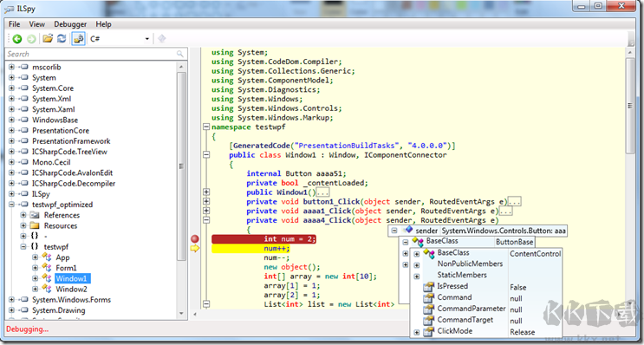Screen dimensions: 644x345
Task: Expand the button1_Click method fold
Action: [x=206, y=202]
